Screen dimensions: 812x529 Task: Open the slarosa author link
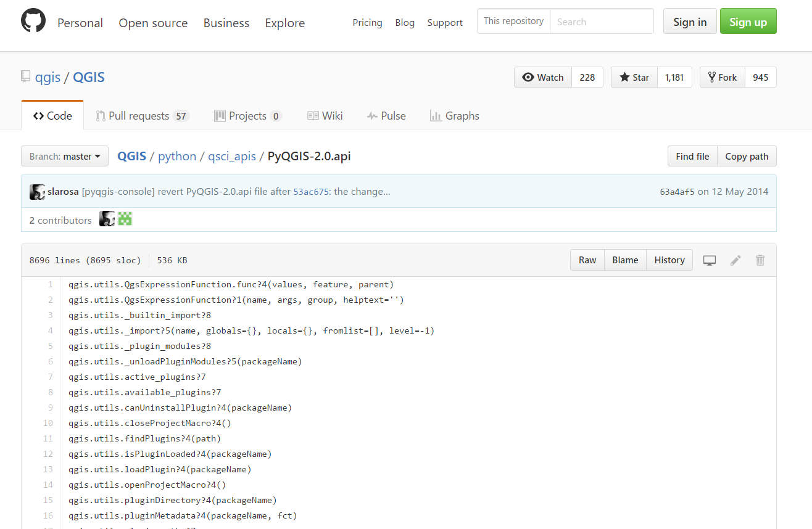tap(63, 192)
